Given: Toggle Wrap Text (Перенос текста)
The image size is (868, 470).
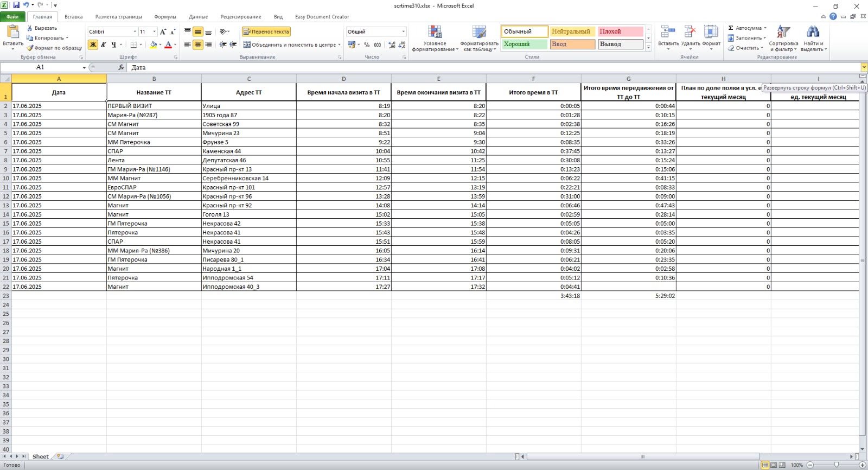Looking at the screenshot, I should pyautogui.click(x=266, y=31).
